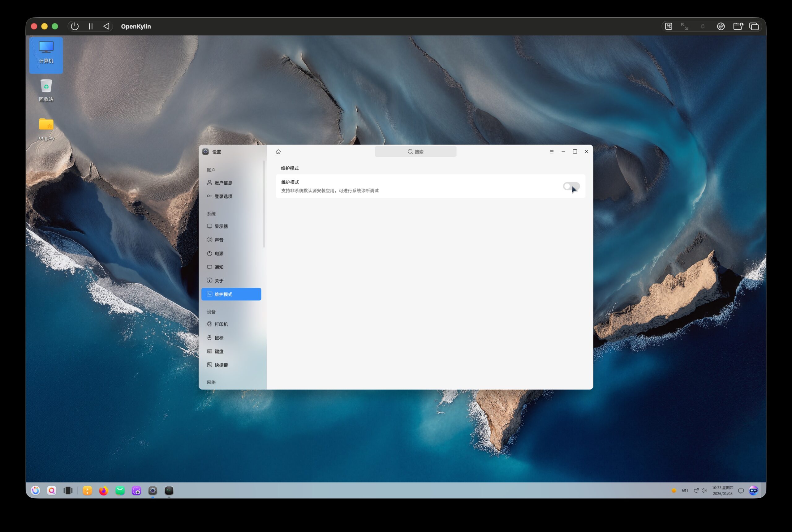The image size is (792, 532).
Task: Pause the OpenKylin virtual machine
Action: (x=91, y=27)
